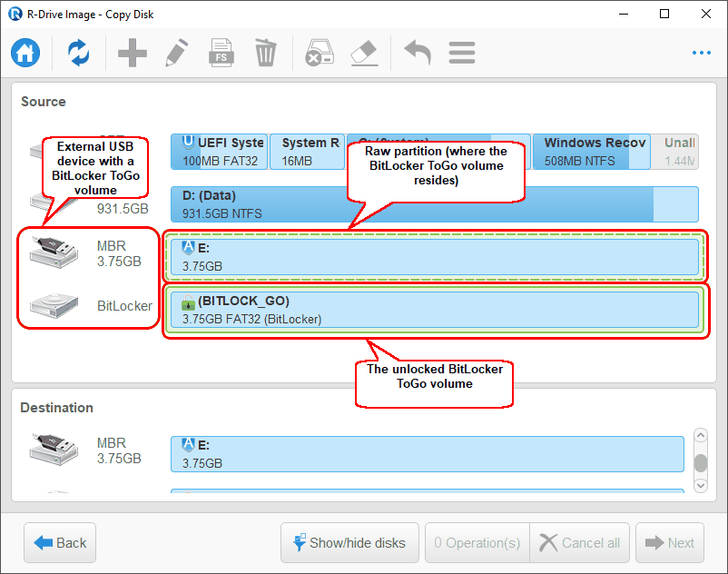Close the R-Drive Image window
This screenshot has height=574, width=728.
pos(706,14)
